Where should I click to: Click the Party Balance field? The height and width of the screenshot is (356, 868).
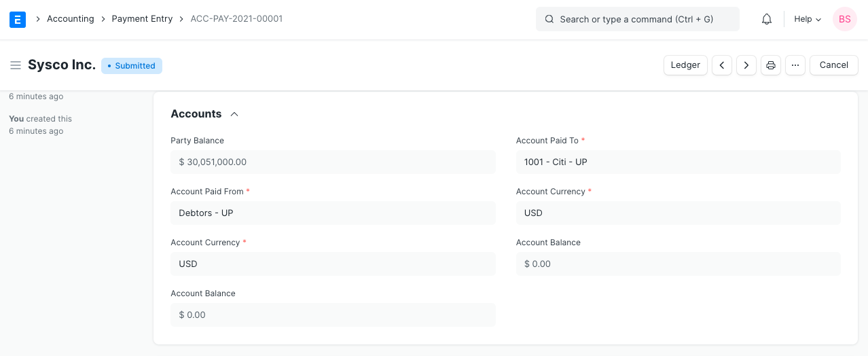[x=333, y=162]
